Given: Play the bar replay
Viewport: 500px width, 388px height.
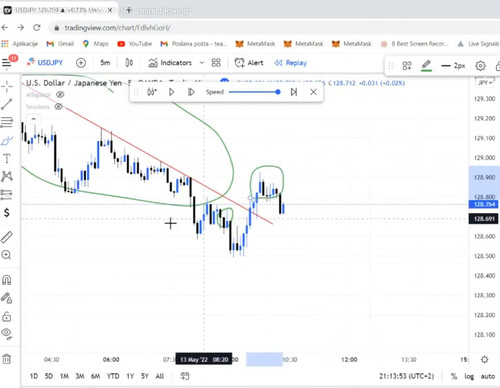Looking at the screenshot, I should click(171, 92).
